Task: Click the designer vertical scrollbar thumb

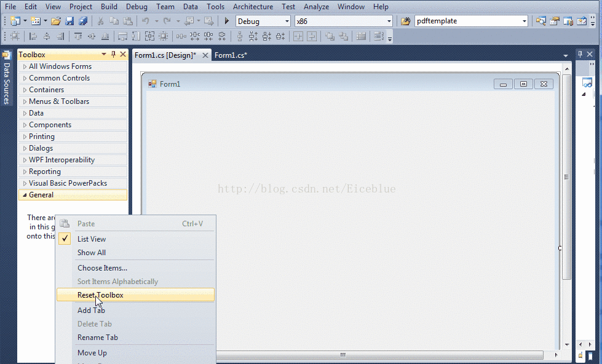Action: 567,177
